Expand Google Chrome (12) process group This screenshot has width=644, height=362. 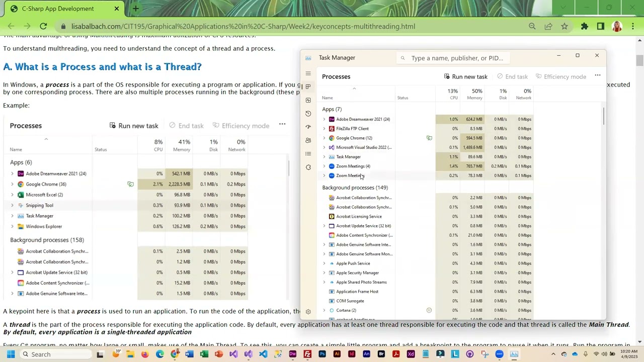[x=324, y=138]
